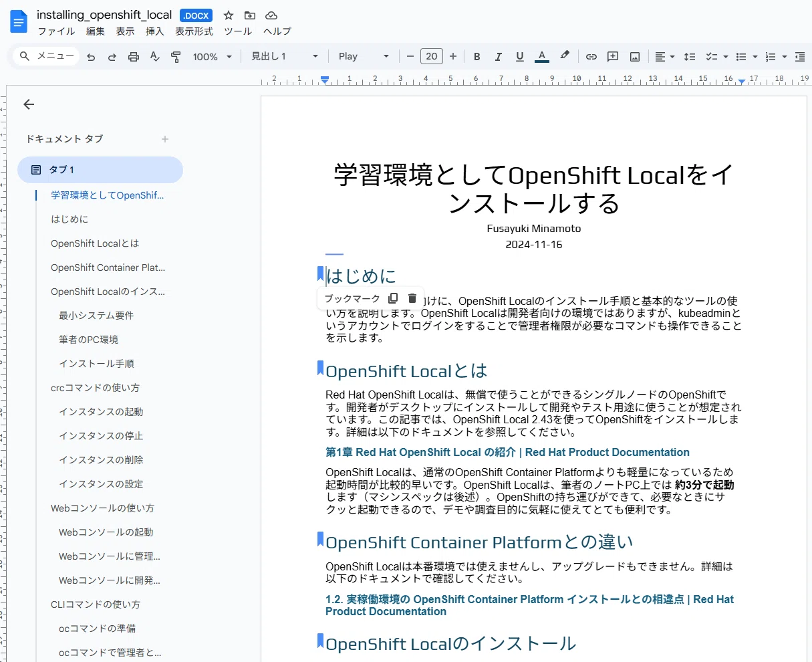Go to インストール手順 outline entry

(96, 364)
